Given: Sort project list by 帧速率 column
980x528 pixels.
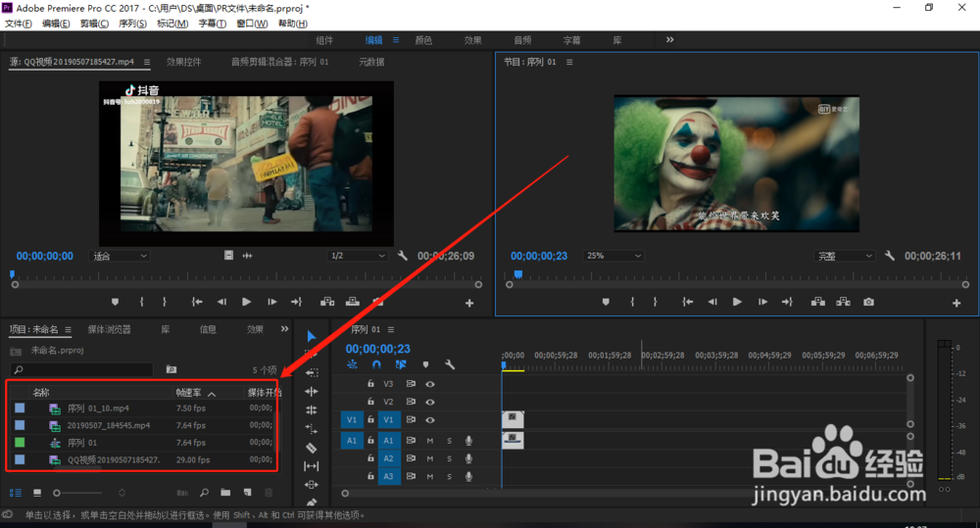Looking at the screenshot, I should (x=188, y=393).
